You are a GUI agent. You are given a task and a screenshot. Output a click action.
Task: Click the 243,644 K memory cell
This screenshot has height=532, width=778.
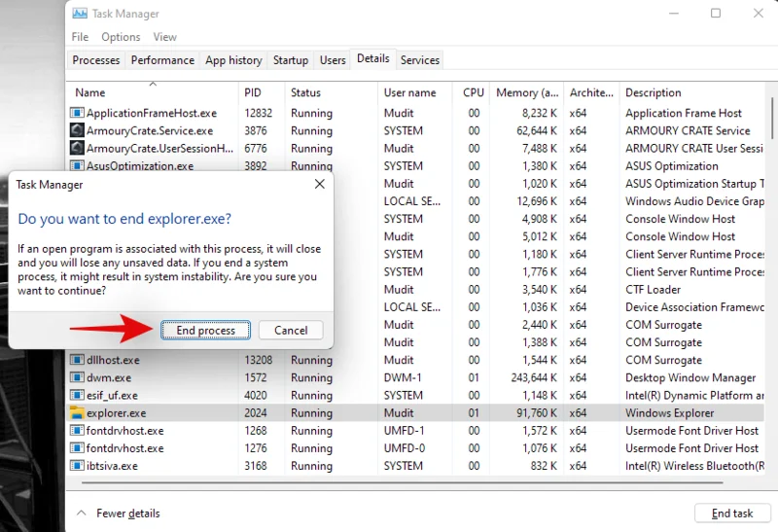534,377
